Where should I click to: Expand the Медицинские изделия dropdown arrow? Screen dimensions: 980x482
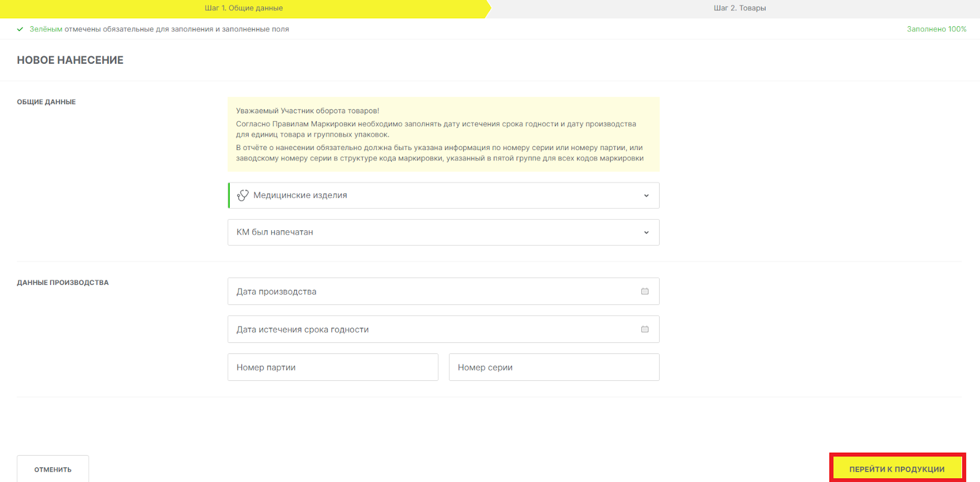646,195
